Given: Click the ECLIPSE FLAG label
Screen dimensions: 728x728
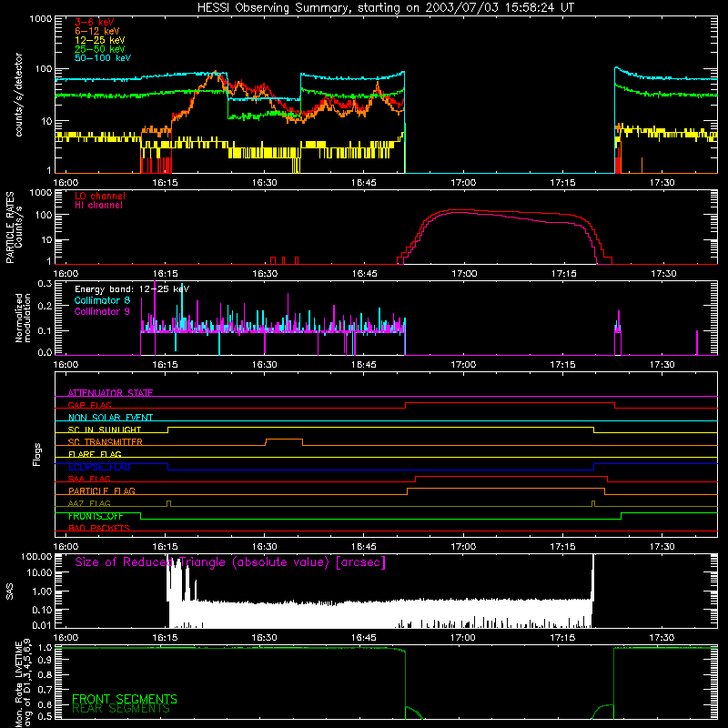Looking at the screenshot, I should click(x=99, y=467).
